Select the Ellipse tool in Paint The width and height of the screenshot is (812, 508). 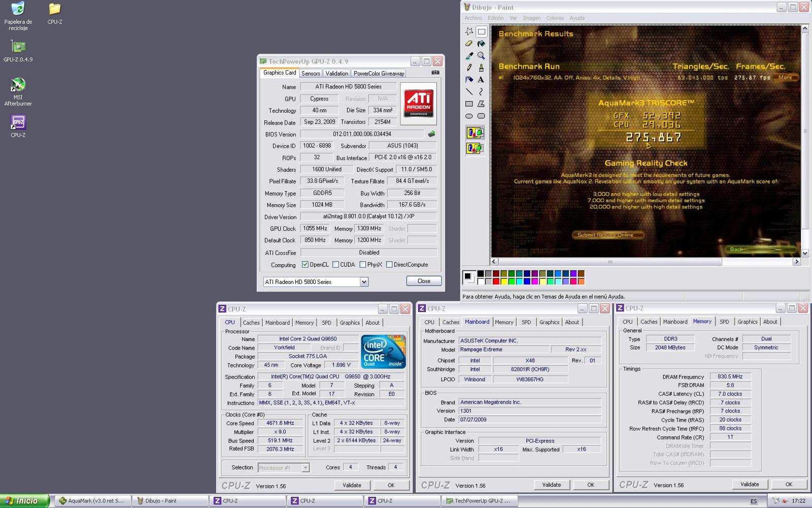pos(469,116)
